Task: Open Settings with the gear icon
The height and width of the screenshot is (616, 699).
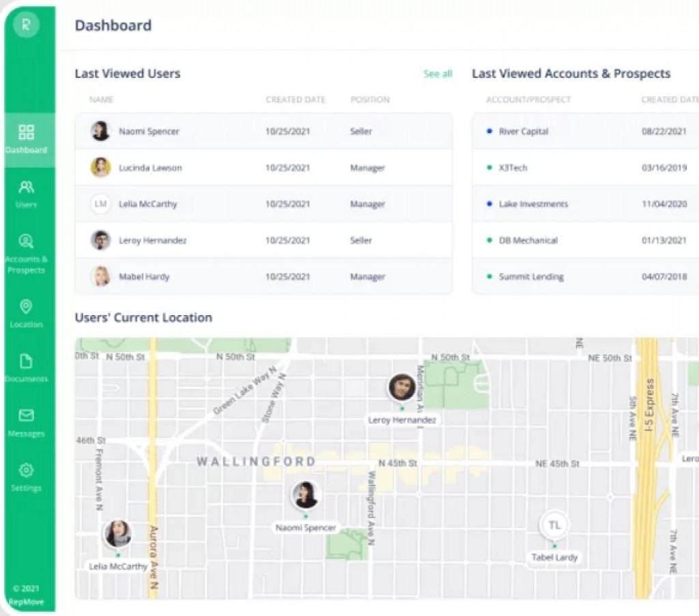Action: pyautogui.click(x=27, y=469)
